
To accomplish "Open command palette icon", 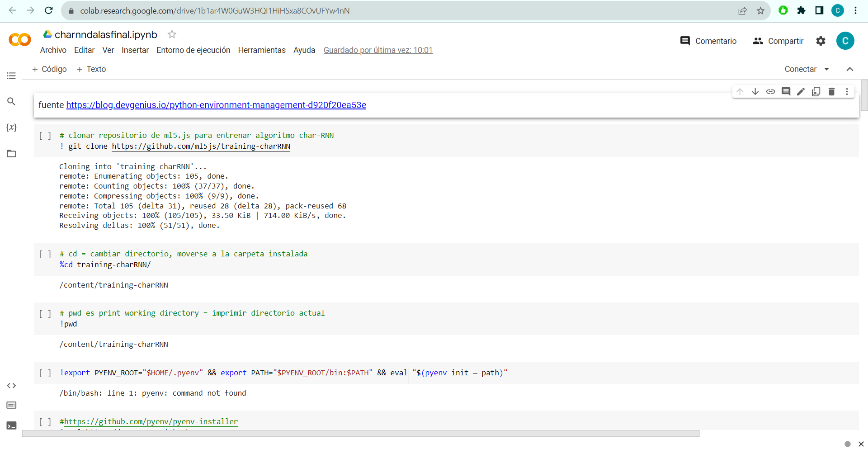I will 11,405.
